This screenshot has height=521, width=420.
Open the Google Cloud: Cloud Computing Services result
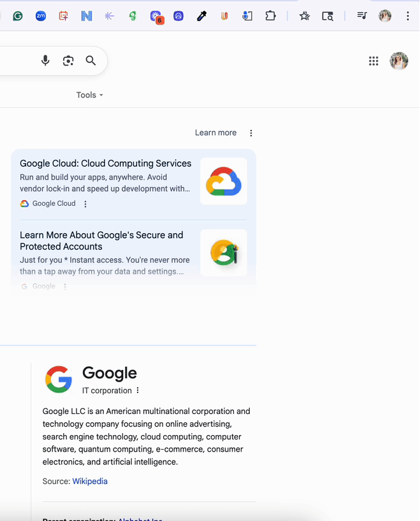tap(106, 164)
